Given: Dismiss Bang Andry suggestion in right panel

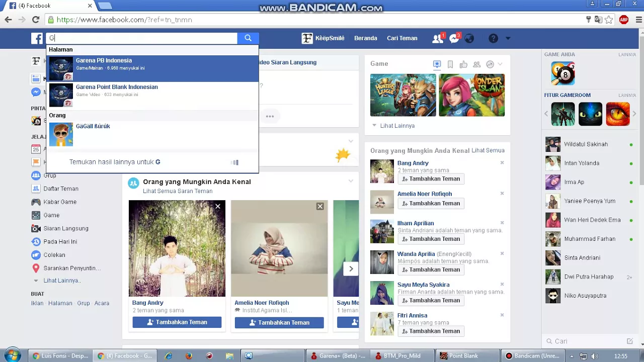Looking at the screenshot, I should 502,163.
